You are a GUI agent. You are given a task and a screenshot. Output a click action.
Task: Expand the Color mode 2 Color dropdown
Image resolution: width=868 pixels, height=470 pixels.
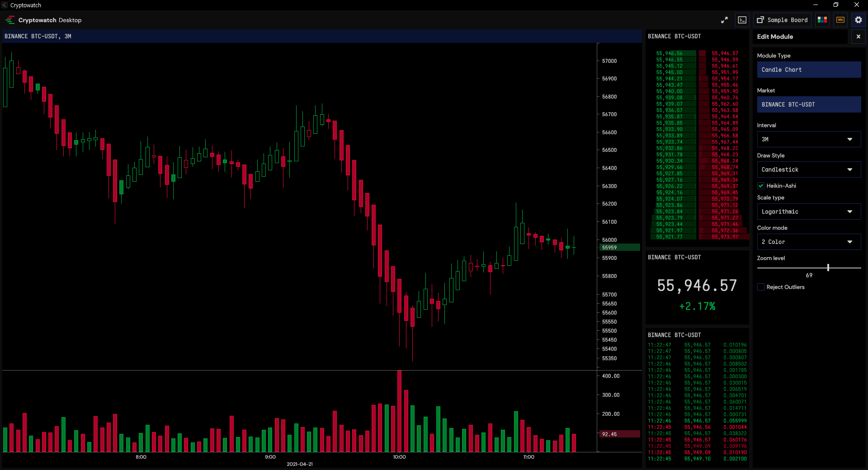point(809,242)
